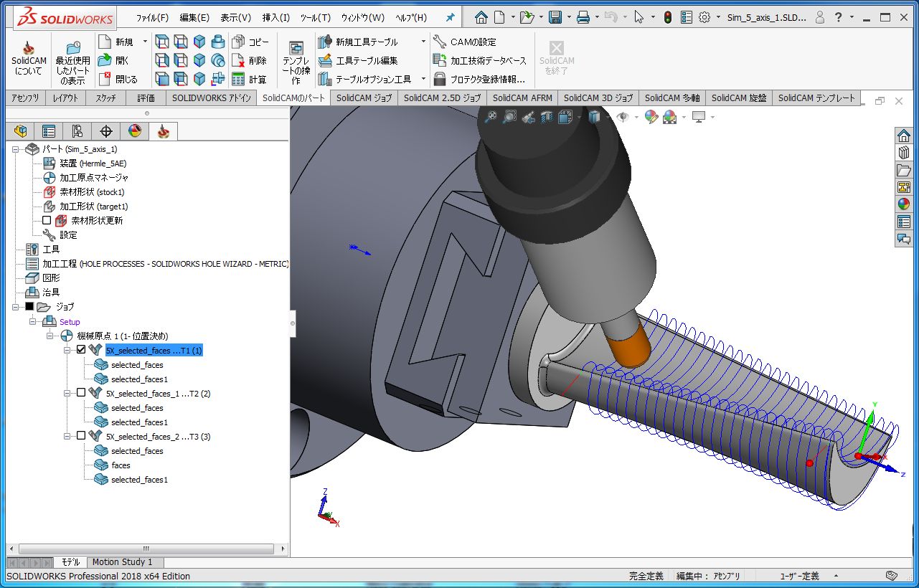919x588 pixels.
Task: Show recently used parts (最近使用したパートの表示)
Action: (72, 61)
